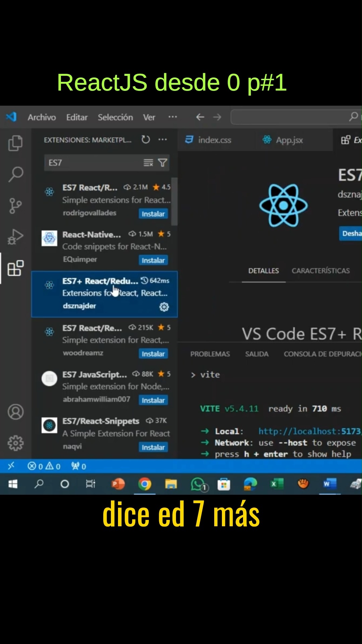Open the Selección menu
The width and height of the screenshot is (362, 644).
(115, 117)
